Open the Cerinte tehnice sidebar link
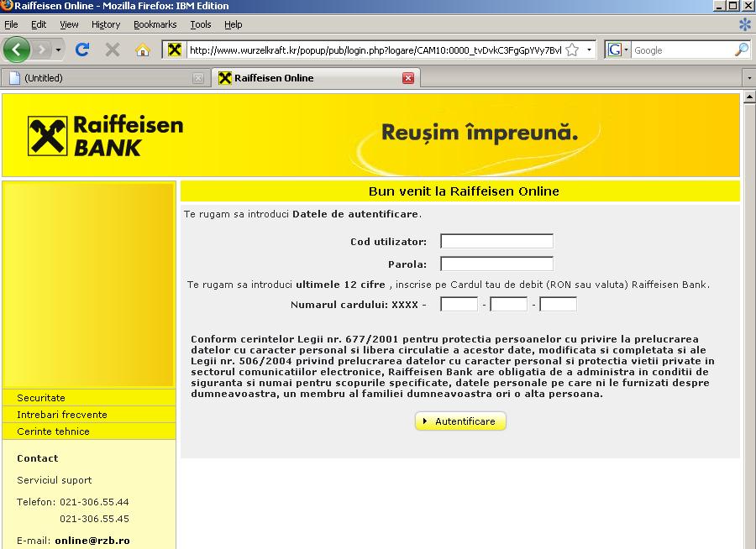Screen dimensions: 756x549 (x=89, y=431)
